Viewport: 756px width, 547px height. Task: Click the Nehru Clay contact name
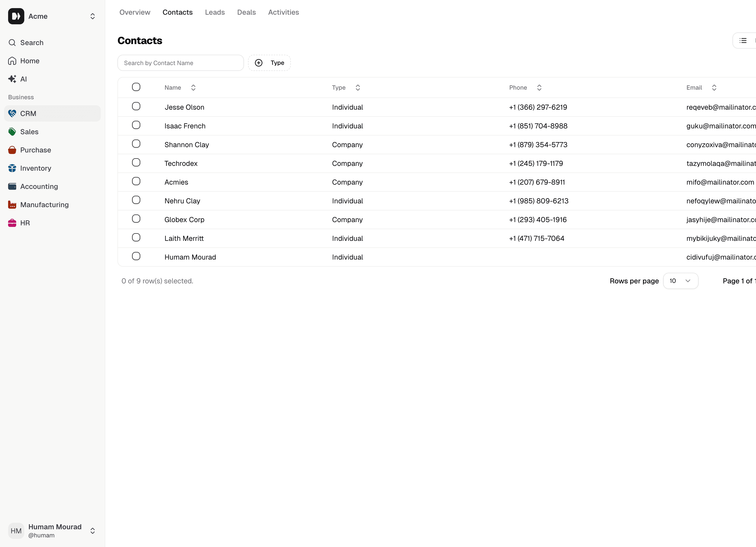[182, 201]
